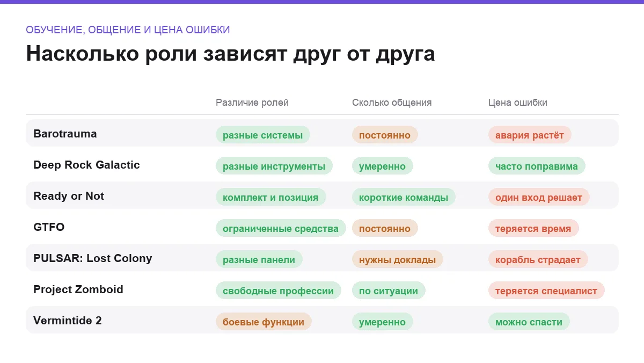Click the 'PULSAR: Lost Colony' row name
644x363 pixels.
tap(93, 258)
